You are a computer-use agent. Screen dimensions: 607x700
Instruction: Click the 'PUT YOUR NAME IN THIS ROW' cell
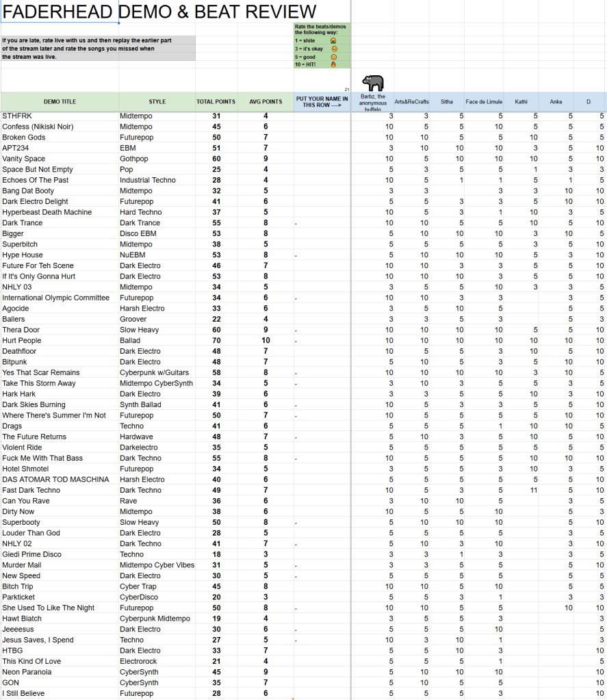322,102
